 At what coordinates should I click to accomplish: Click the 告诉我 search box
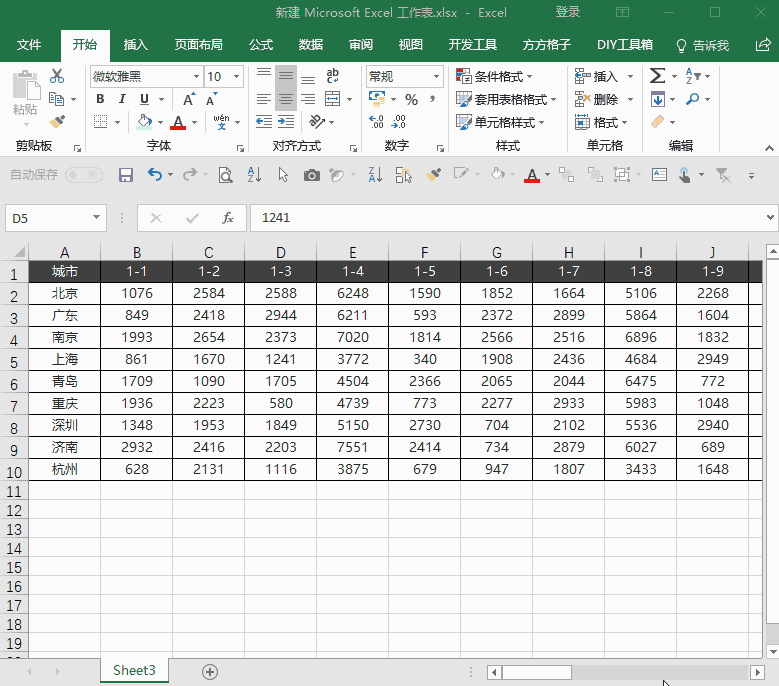[x=703, y=46]
